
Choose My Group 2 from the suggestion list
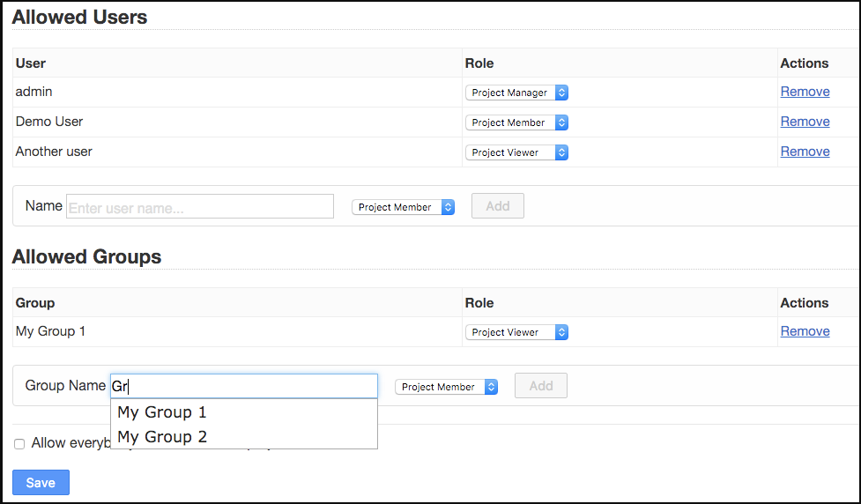pyautogui.click(x=162, y=437)
